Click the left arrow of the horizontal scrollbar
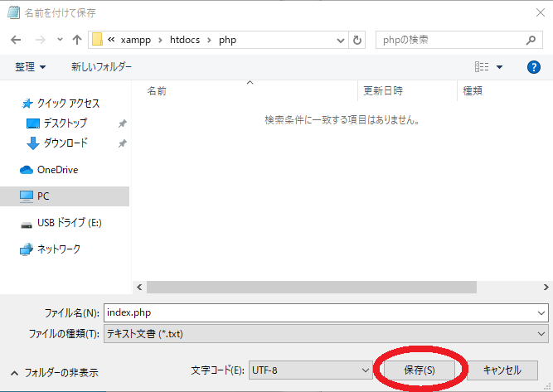Viewport: 553px width, 392px height. [x=139, y=288]
